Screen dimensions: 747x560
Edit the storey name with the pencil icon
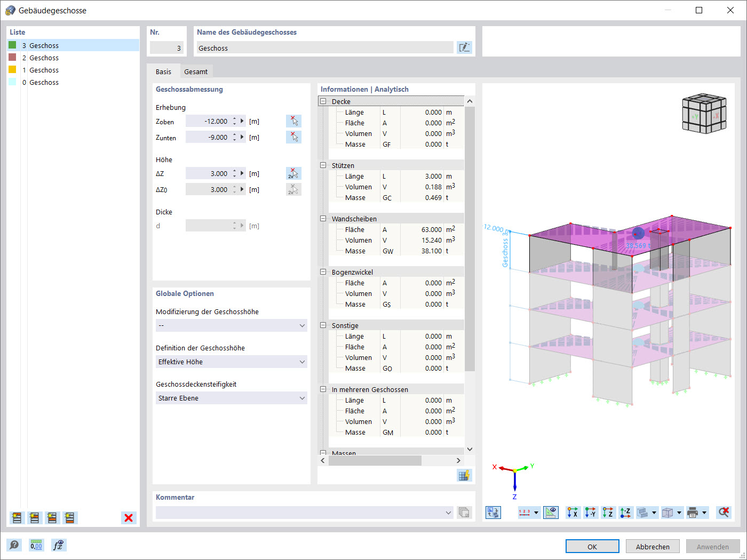click(464, 47)
